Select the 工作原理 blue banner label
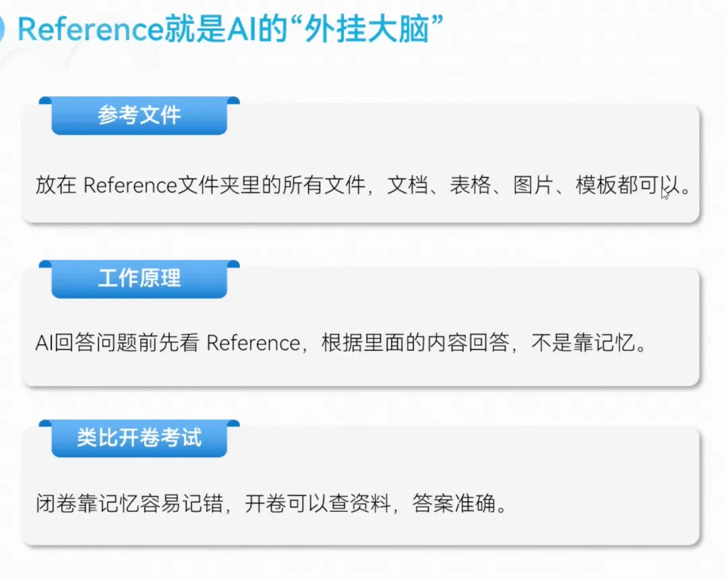The width and height of the screenshot is (728, 580). [140, 278]
